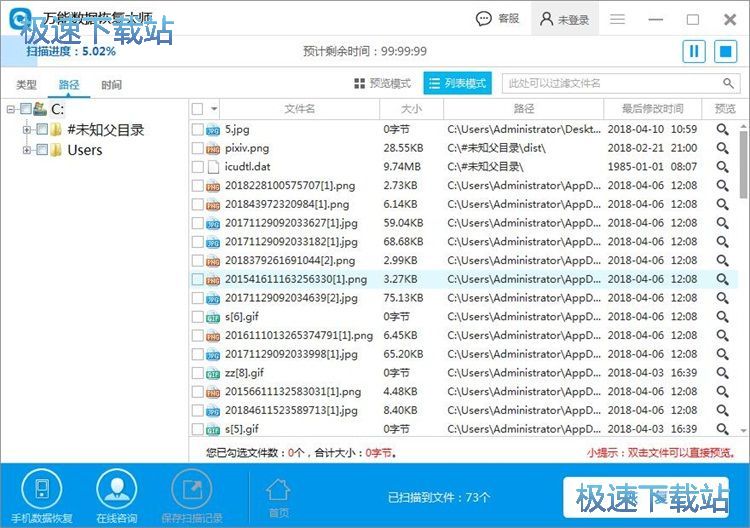
Task: Click 未登录 to log in
Action: [564, 19]
